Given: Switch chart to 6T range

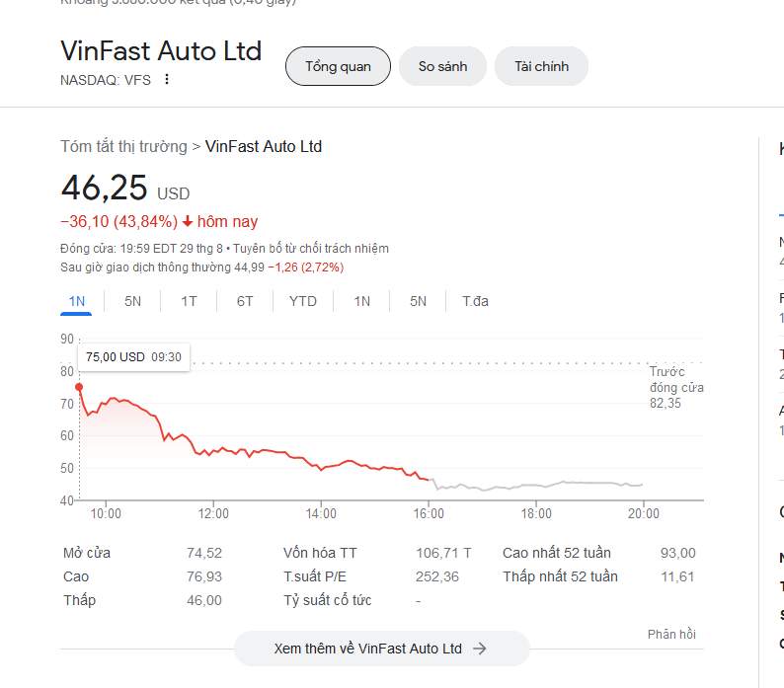Looking at the screenshot, I should tap(245, 301).
